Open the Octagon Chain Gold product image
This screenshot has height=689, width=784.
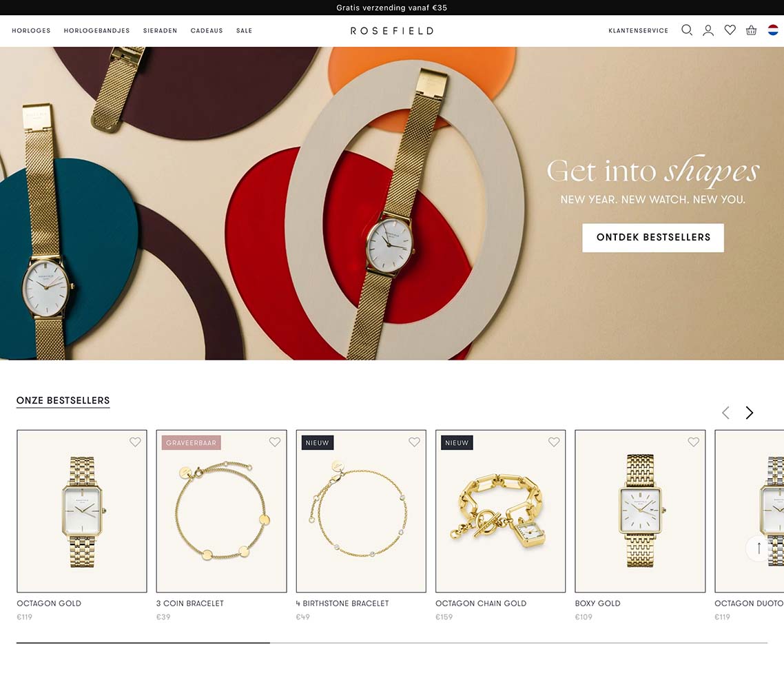coord(500,511)
